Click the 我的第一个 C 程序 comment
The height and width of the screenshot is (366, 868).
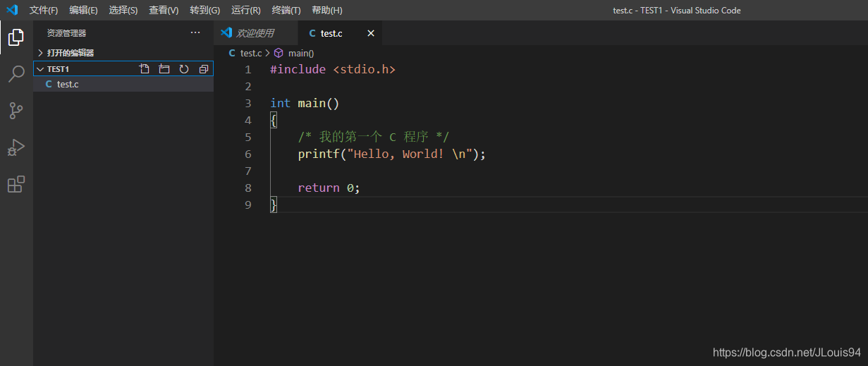(374, 138)
